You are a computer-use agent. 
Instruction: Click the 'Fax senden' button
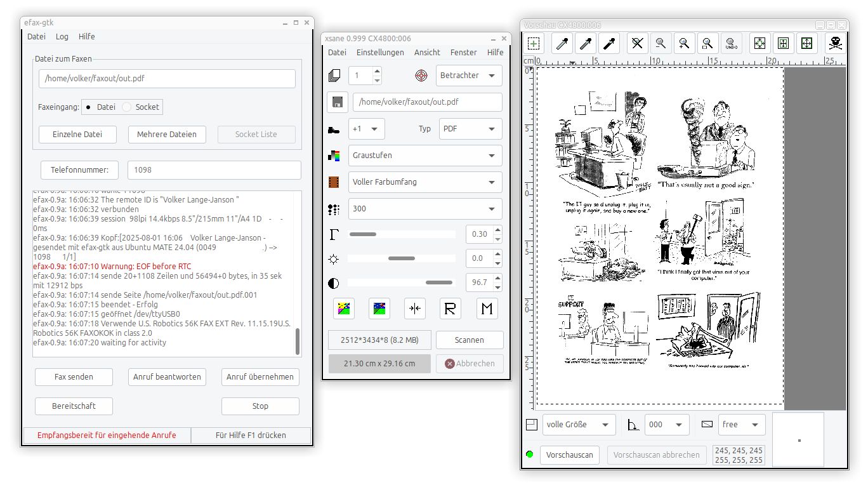pyautogui.click(x=74, y=377)
